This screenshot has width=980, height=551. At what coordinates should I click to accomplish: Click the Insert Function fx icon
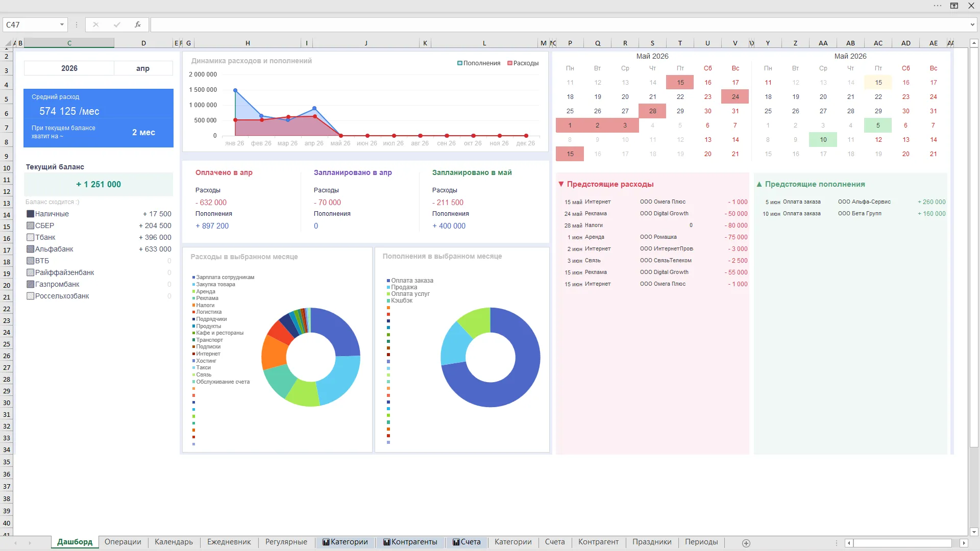(137, 24)
